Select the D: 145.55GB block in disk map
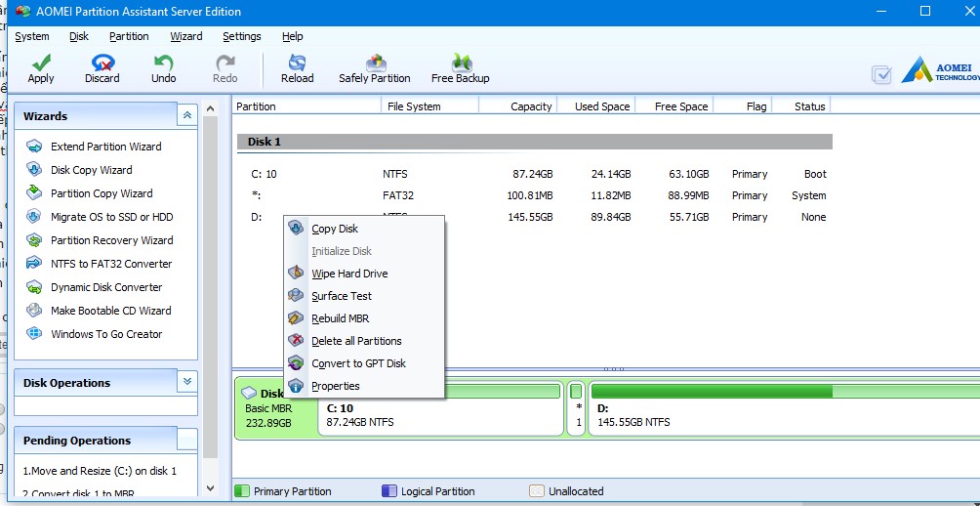 [784, 407]
